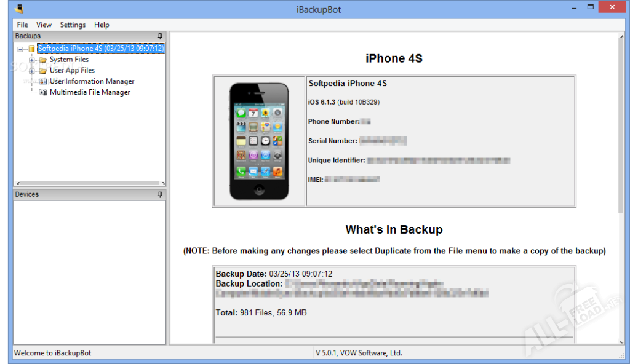Open the Help menu
This screenshot has width=630, height=364.
(102, 25)
